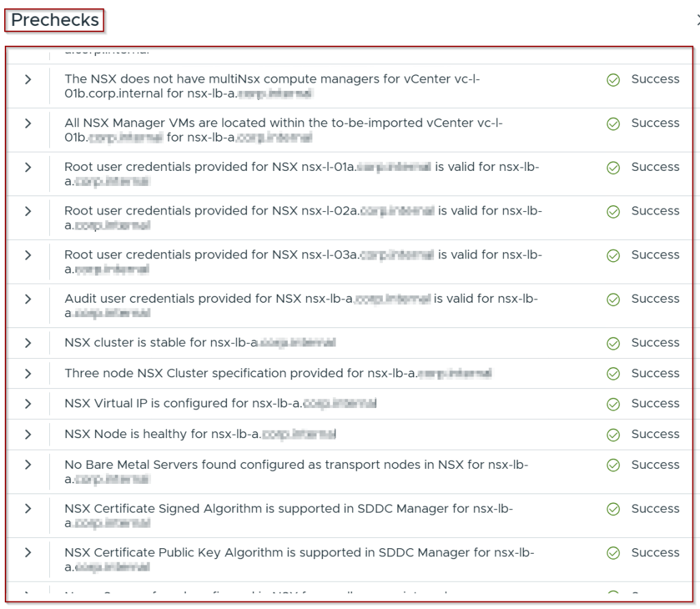Expand the multiNsx compute managers precheck row
Viewport: 700px width, 609px height.
tap(28, 79)
